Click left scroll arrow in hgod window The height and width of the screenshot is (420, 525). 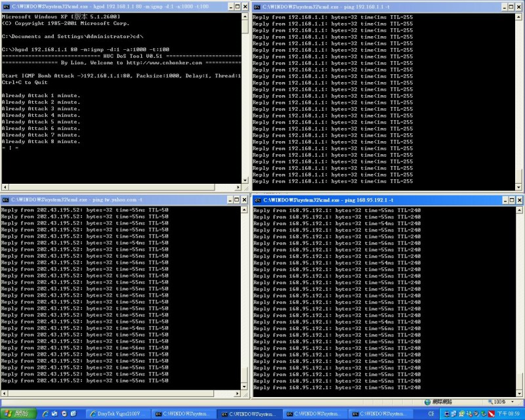coord(5,187)
